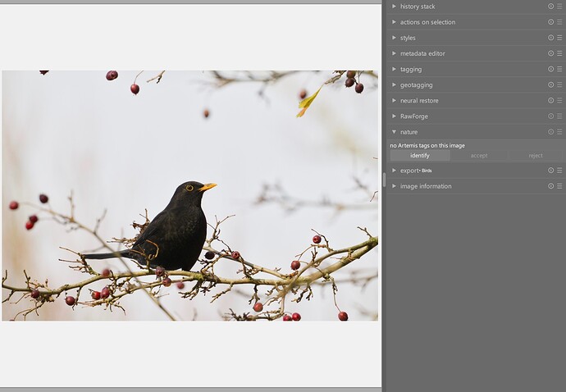The height and width of the screenshot is (392, 566).
Task: Open presets menu for actions on selection
Action: [559, 22]
